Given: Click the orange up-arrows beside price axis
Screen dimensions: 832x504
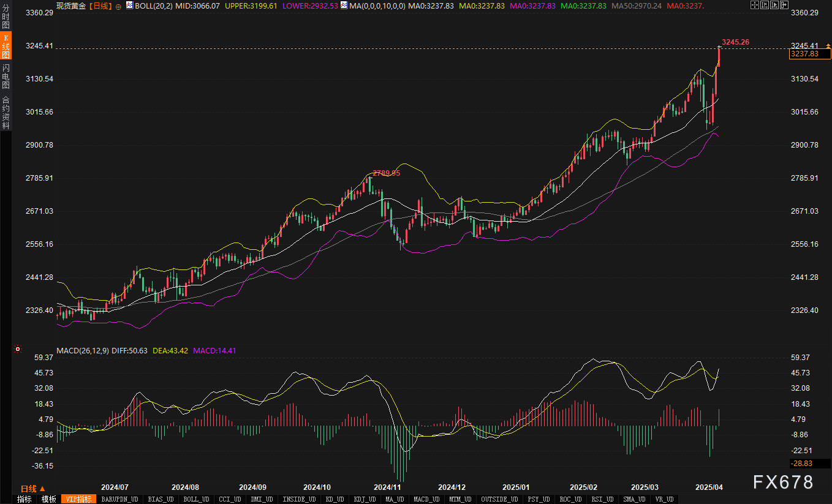Looking at the screenshot, I should [x=828, y=47].
